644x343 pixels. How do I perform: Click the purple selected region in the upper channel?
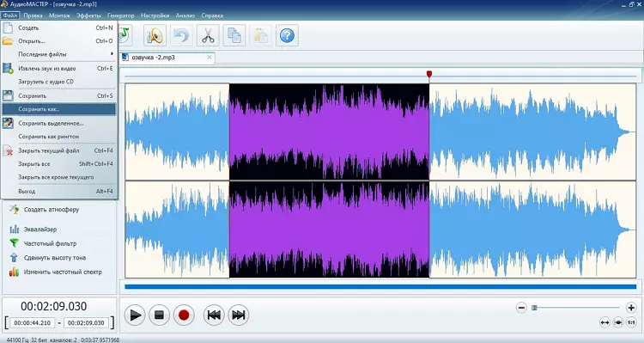[329, 132]
